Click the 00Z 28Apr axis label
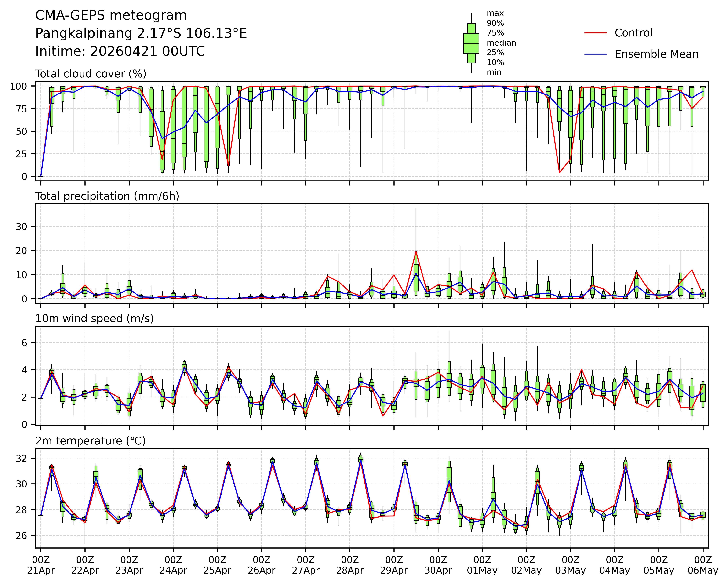728x585 pixels. click(x=349, y=565)
